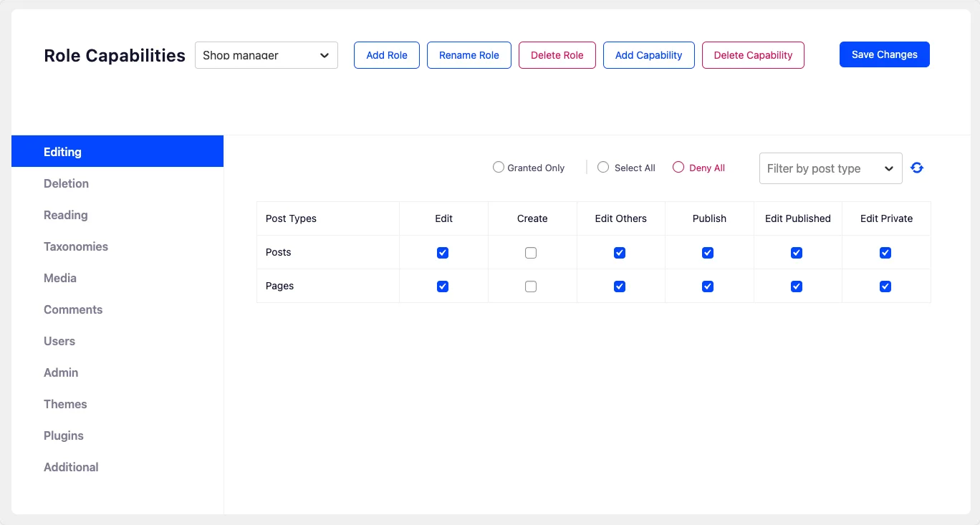980x525 pixels.
Task: Select the Deny All radio button
Action: 678,167
